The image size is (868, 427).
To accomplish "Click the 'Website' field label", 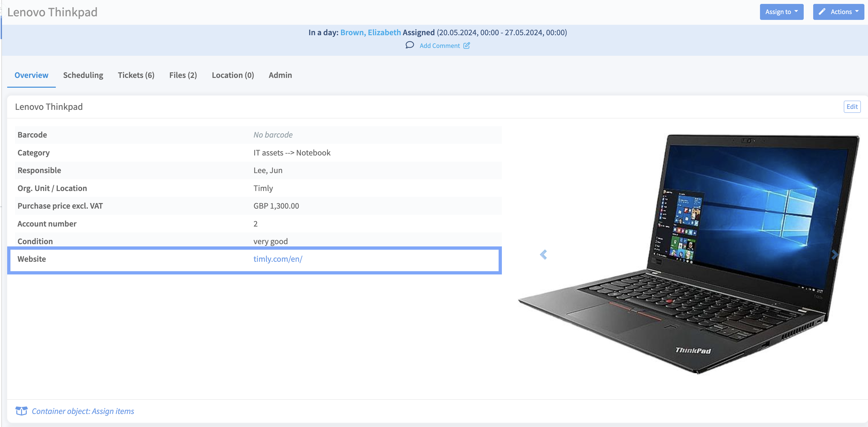I will 32,259.
